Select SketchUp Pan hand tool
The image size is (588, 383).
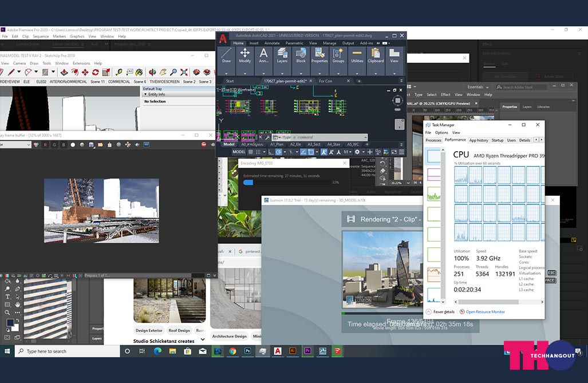click(x=163, y=72)
